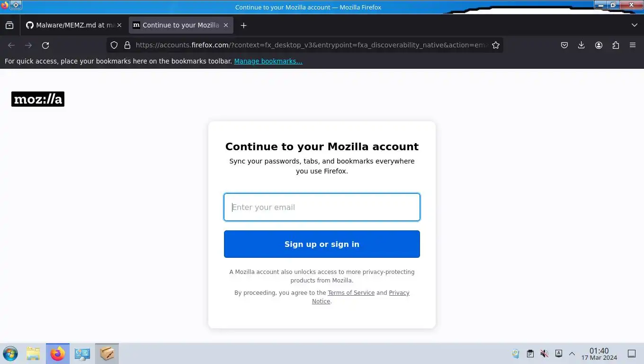Open the Firefox account menu

point(599,45)
